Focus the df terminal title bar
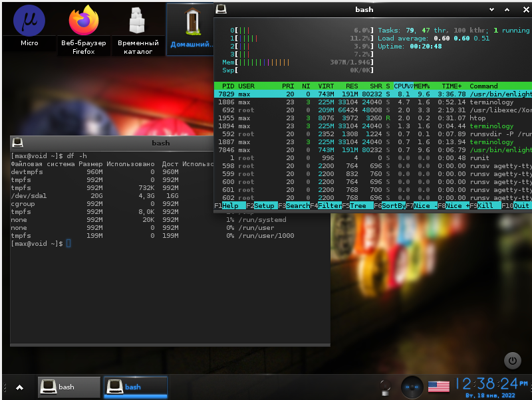Screen dimensions: 532x400 112,143
